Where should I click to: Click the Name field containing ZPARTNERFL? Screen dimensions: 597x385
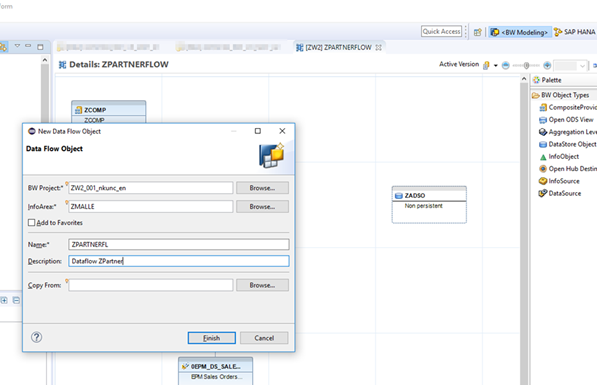click(179, 244)
